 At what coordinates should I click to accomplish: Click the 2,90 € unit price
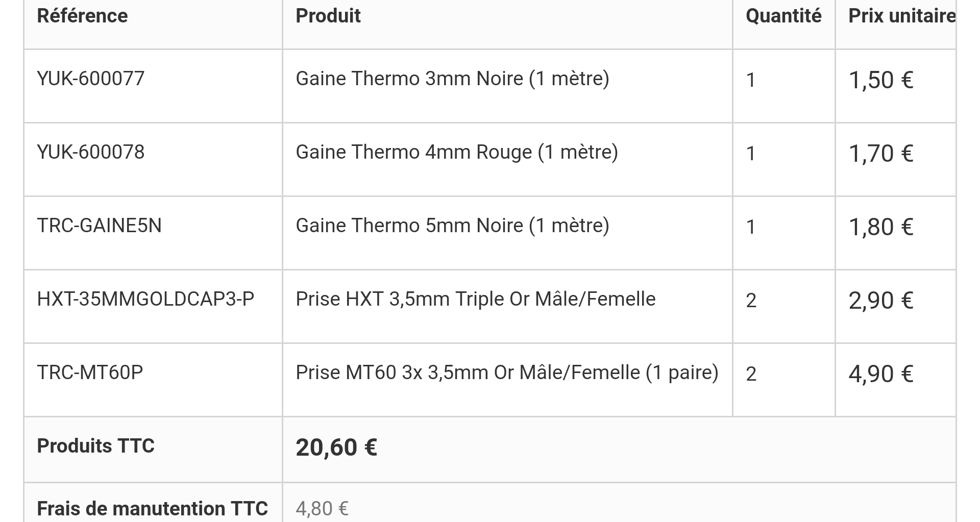pyautogui.click(x=880, y=301)
